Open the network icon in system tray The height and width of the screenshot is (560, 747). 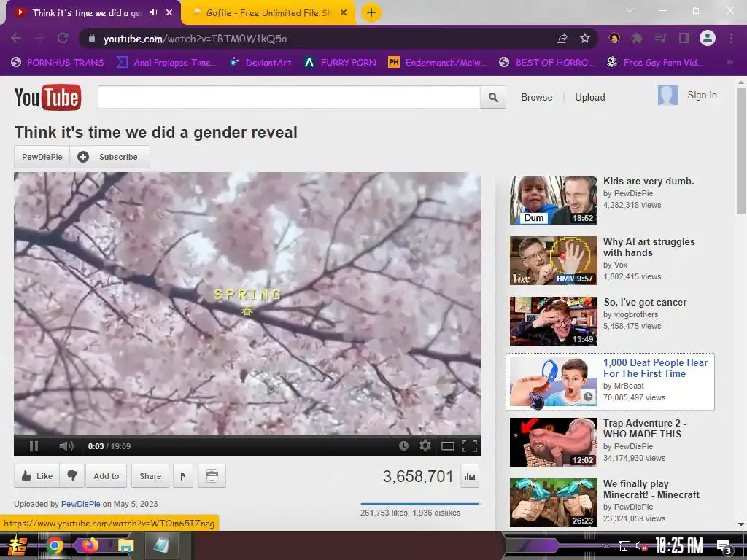pyautogui.click(x=624, y=545)
